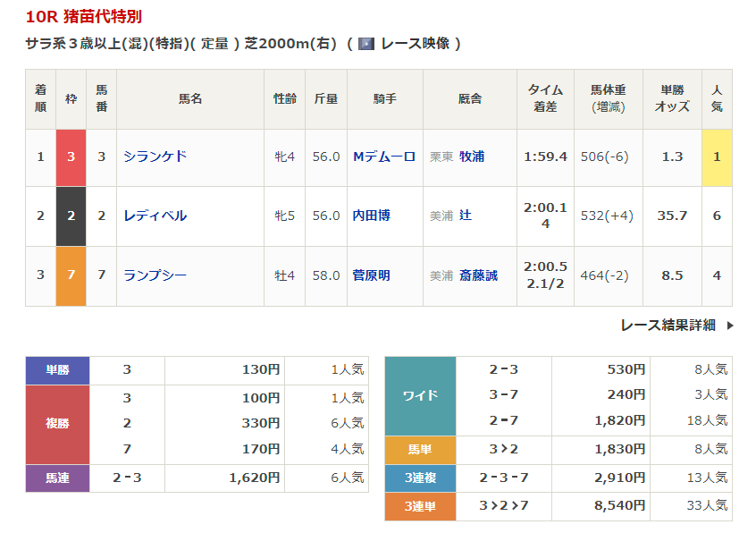Open horse profile for レディベル

[155, 216]
